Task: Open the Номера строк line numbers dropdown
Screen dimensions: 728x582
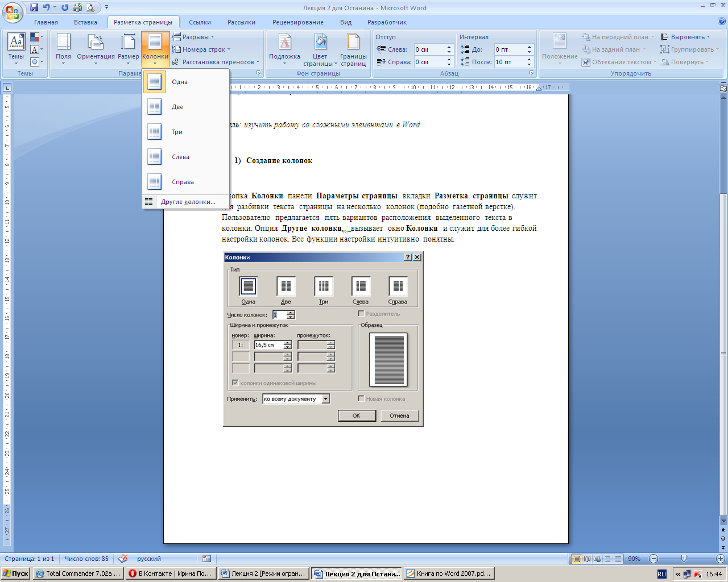Action: coord(201,49)
